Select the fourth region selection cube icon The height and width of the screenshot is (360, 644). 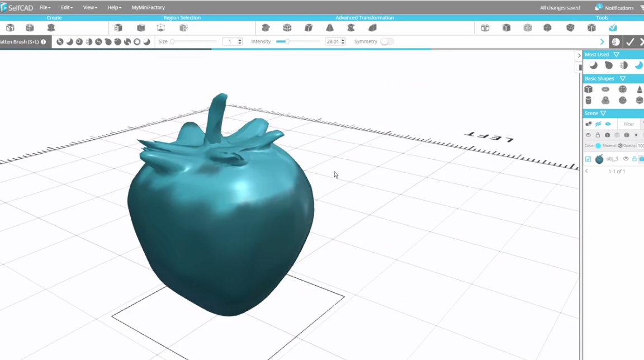[x=183, y=28]
